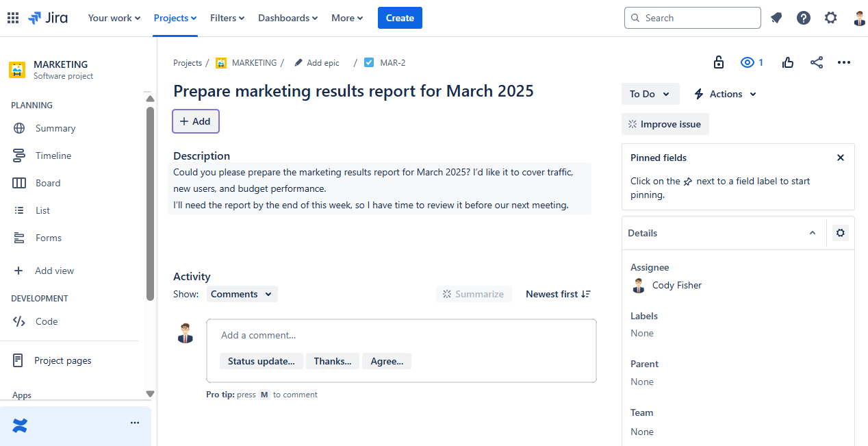This screenshot has height=446, width=868.
Task: Open the Projects menu
Action: coord(175,18)
